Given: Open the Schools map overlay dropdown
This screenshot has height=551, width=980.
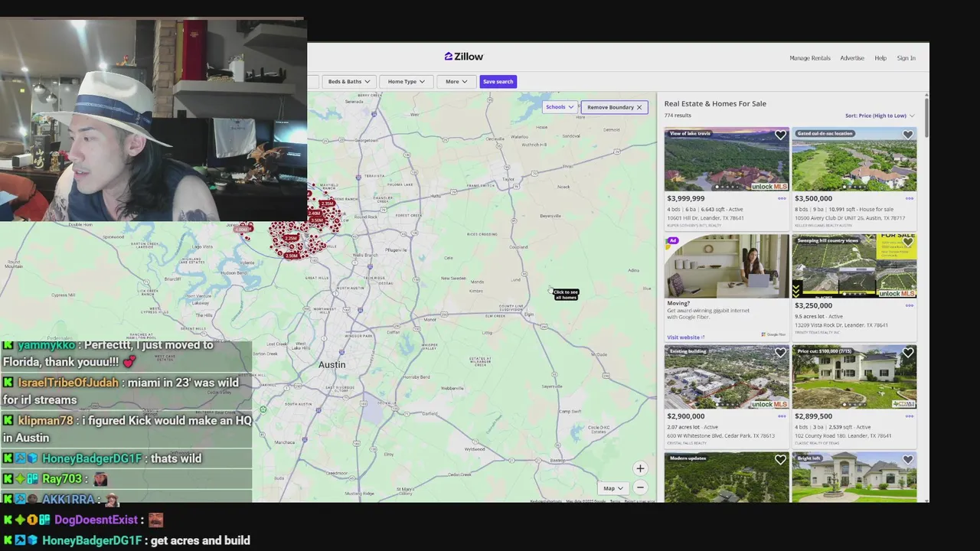Looking at the screenshot, I should pos(560,107).
